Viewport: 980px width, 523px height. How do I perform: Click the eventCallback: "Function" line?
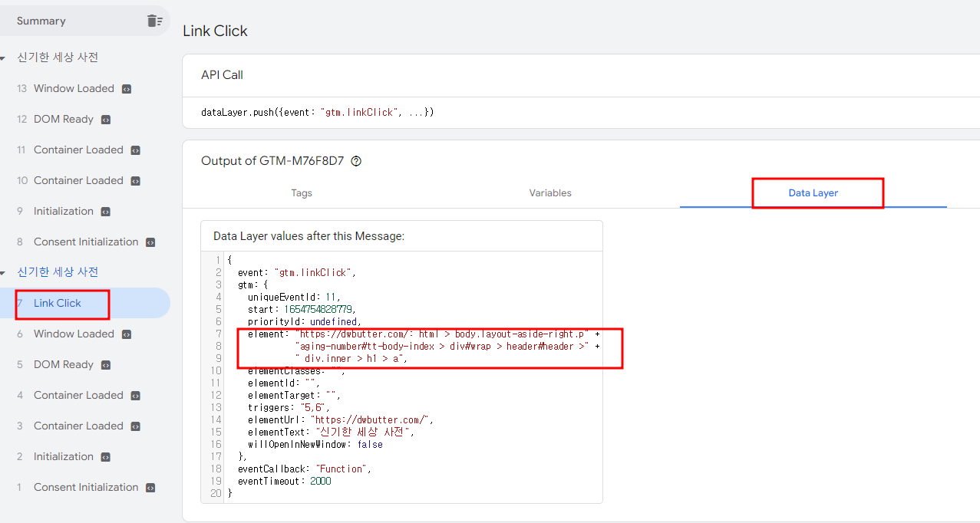pyautogui.click(x=305, y=469)
